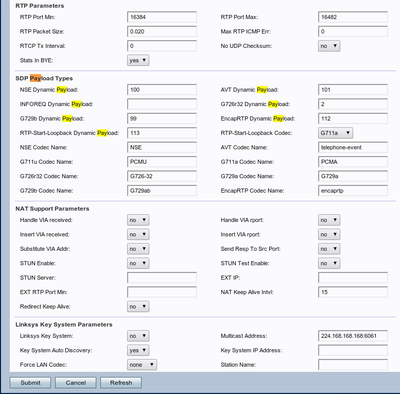Click the RTP Port Min field
The image size is (400, 394).
[x=162, y=17]
